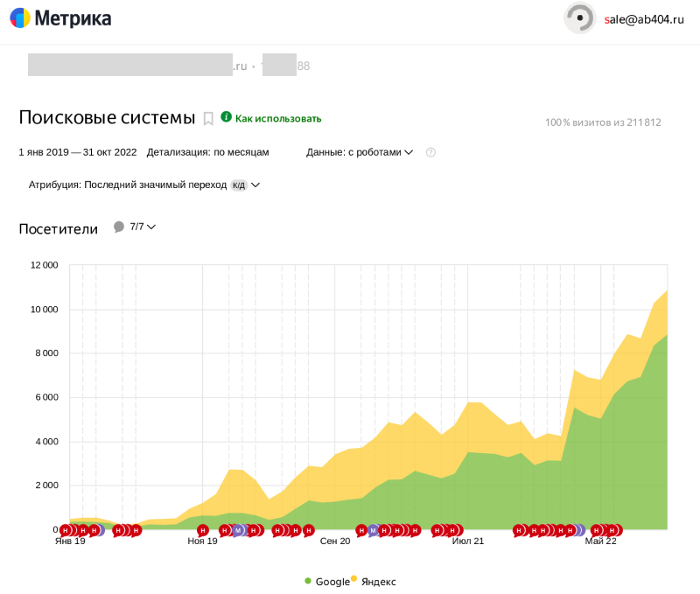Click the Май 22 axis label
700x594 pixels.
point(600,541)
